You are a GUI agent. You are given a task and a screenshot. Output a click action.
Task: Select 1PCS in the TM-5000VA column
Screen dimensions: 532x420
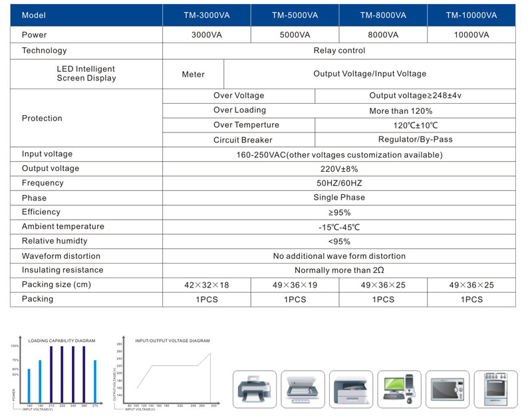(x=295, y=300)
